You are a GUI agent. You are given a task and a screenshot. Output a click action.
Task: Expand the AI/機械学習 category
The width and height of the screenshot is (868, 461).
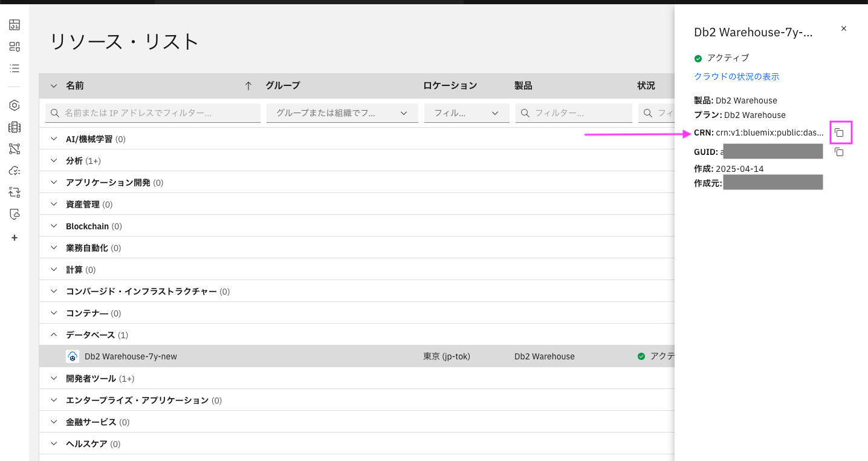tap(53, 139)
